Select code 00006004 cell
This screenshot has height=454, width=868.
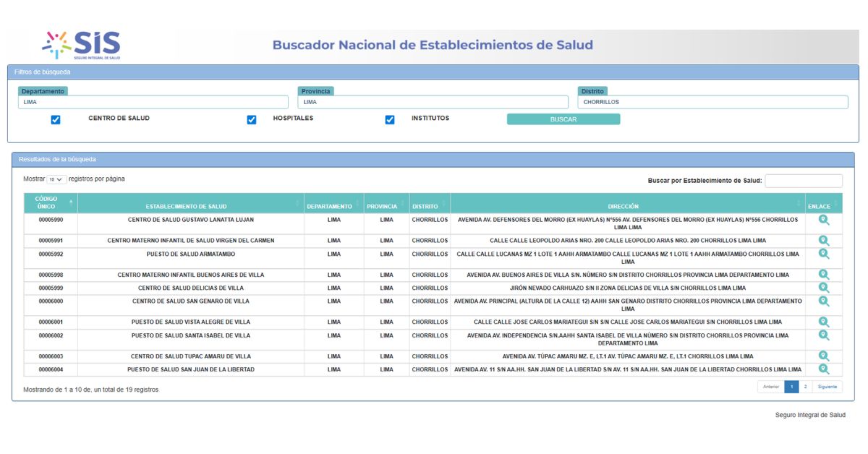click(x=51, y=369)
